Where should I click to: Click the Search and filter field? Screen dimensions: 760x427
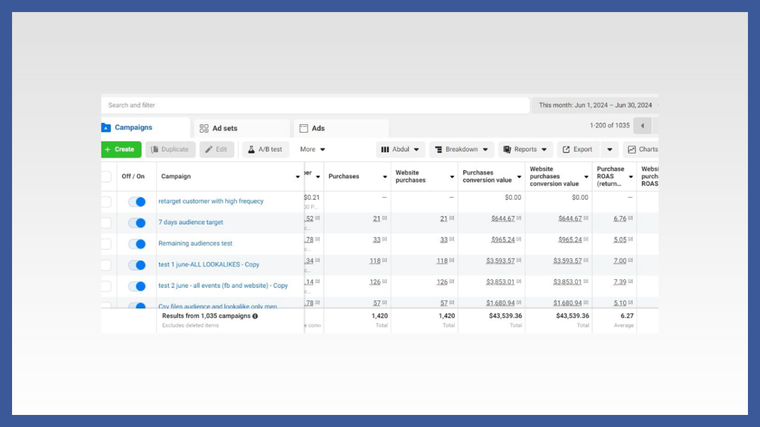tap(315, 105)
